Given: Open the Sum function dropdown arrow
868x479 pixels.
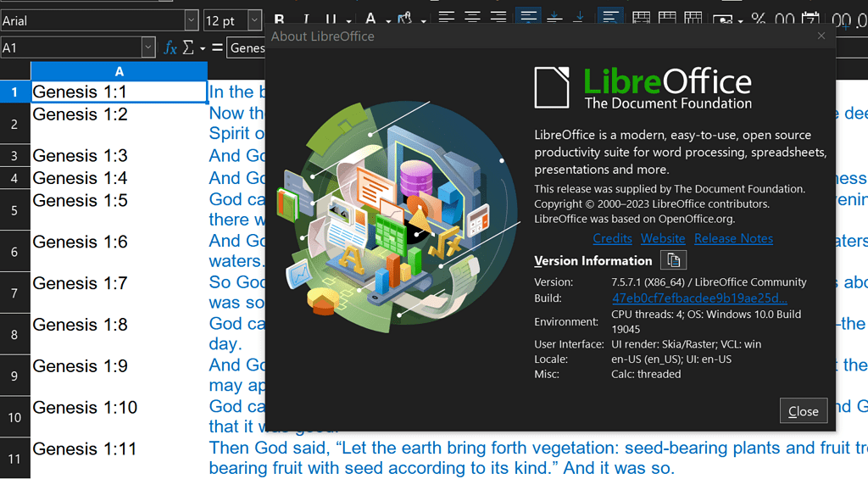Looking at the screenshot, I should (x=202, y=48).
